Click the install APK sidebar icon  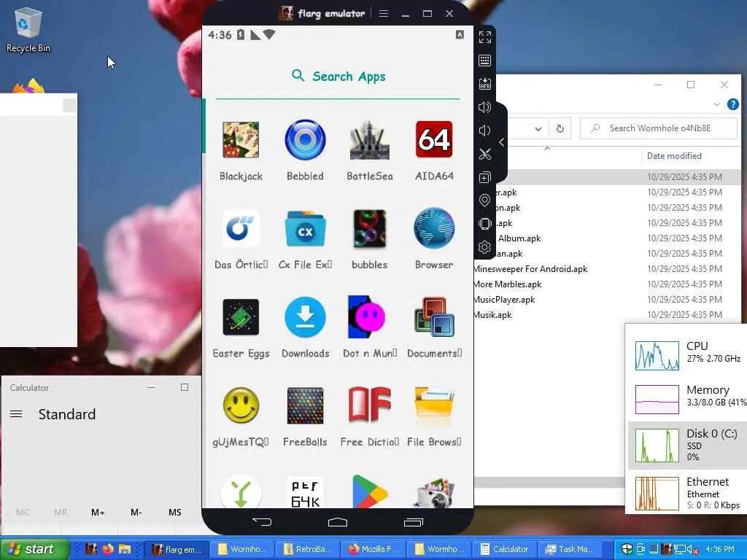coord(485,84)
